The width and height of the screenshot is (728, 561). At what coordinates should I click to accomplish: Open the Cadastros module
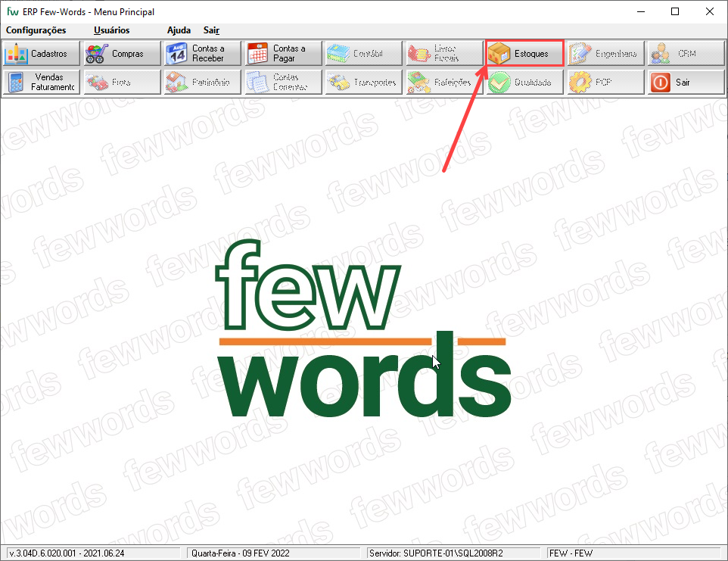pos(42,54)
